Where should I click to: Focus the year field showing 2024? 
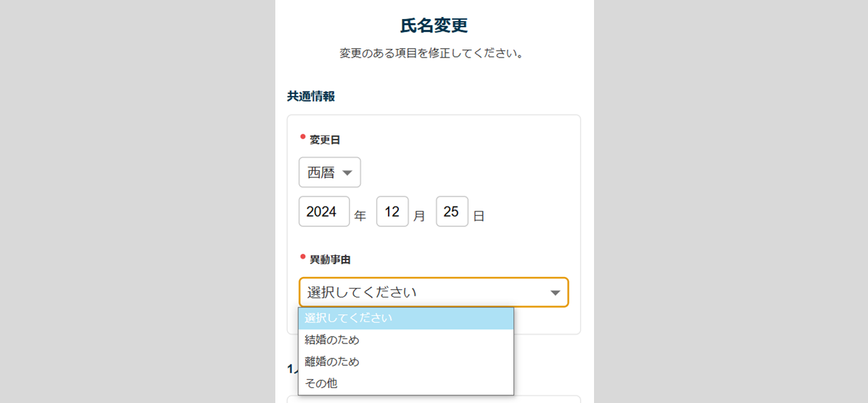click(324, 211)
